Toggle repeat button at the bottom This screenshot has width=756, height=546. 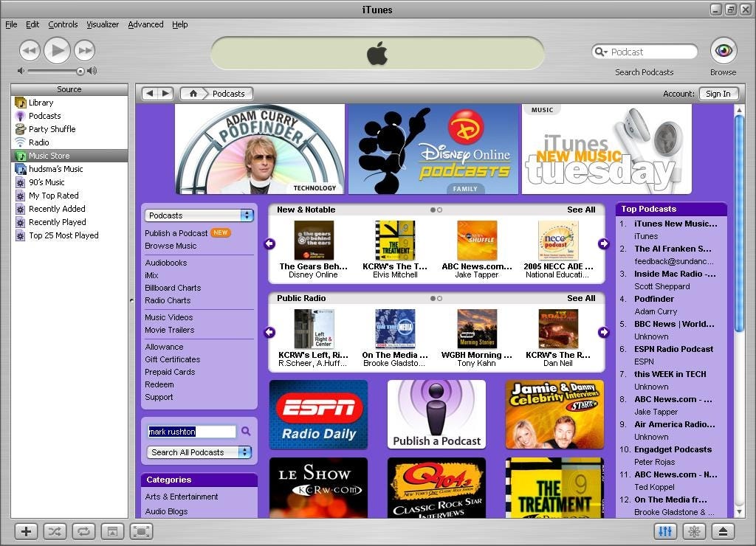[83, 531]
